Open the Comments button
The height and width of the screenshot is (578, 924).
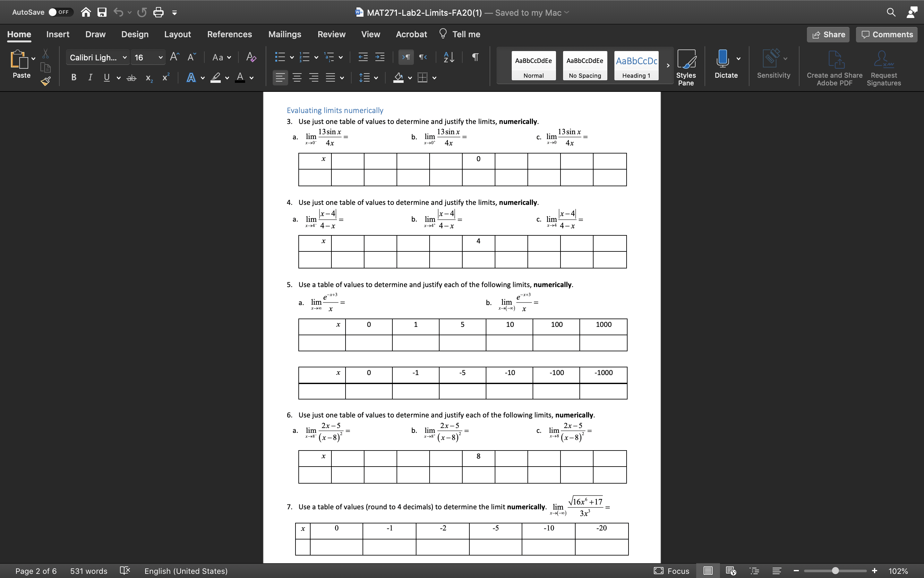coord(886,34)
